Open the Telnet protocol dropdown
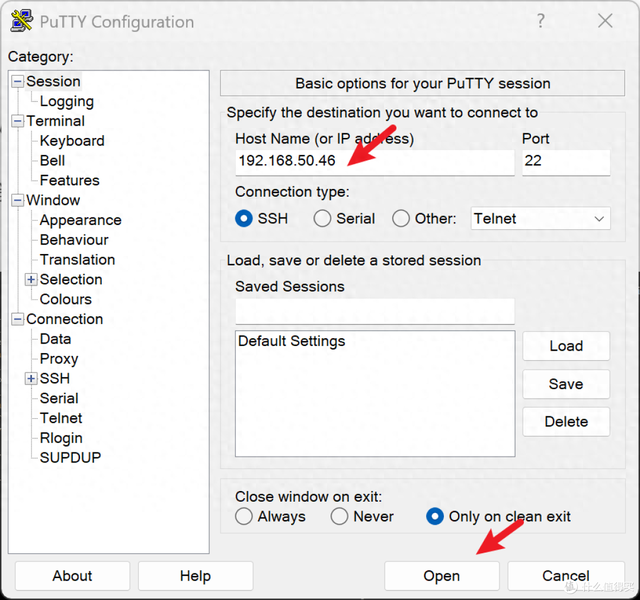 point(540,218)
